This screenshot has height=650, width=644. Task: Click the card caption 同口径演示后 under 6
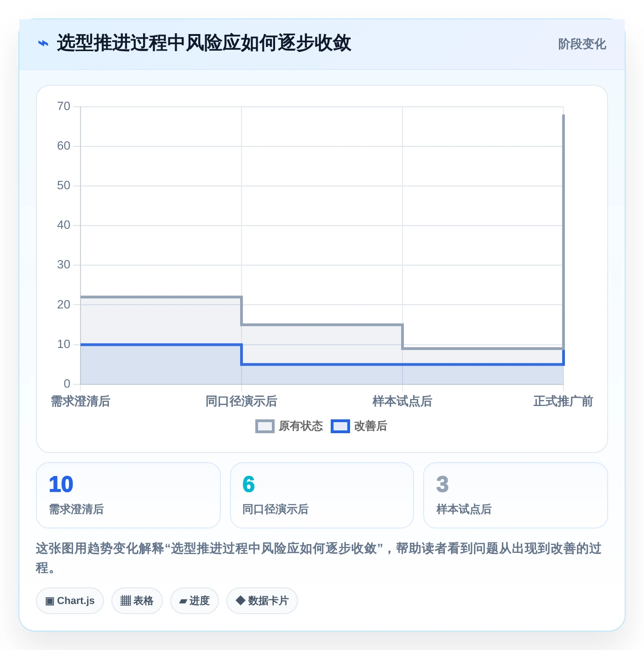click(276, 509)
